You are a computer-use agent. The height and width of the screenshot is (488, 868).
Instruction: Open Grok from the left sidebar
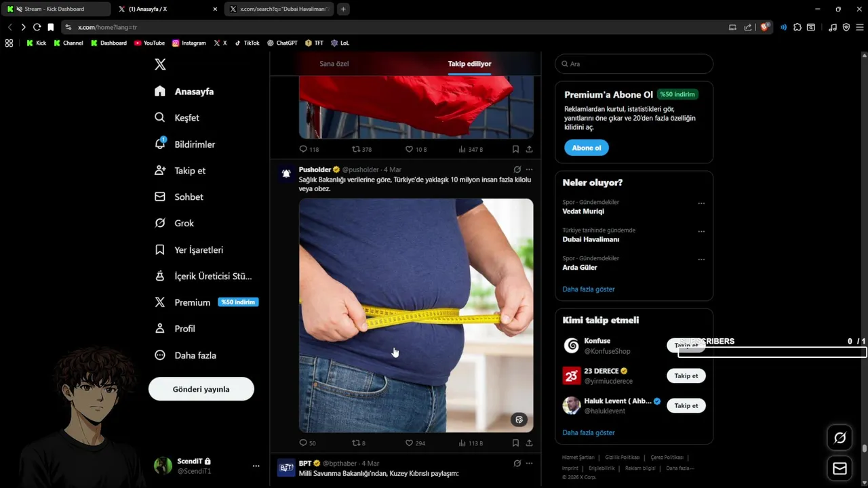tap(174, 223)
